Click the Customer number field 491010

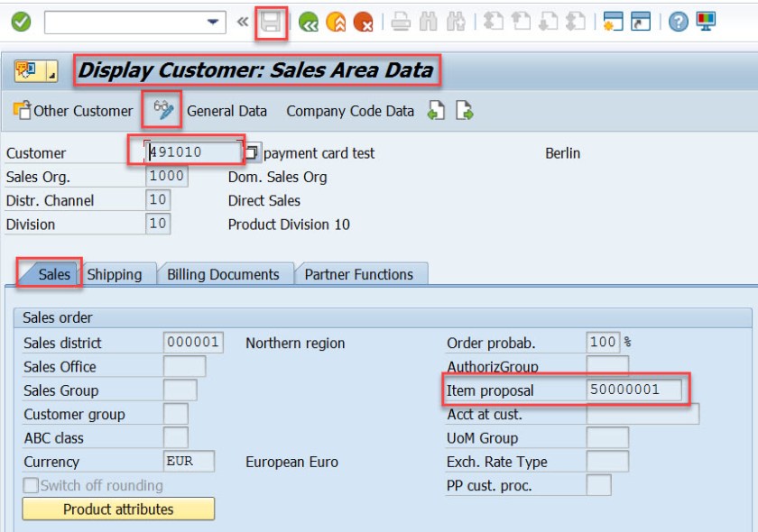point(192,152)
